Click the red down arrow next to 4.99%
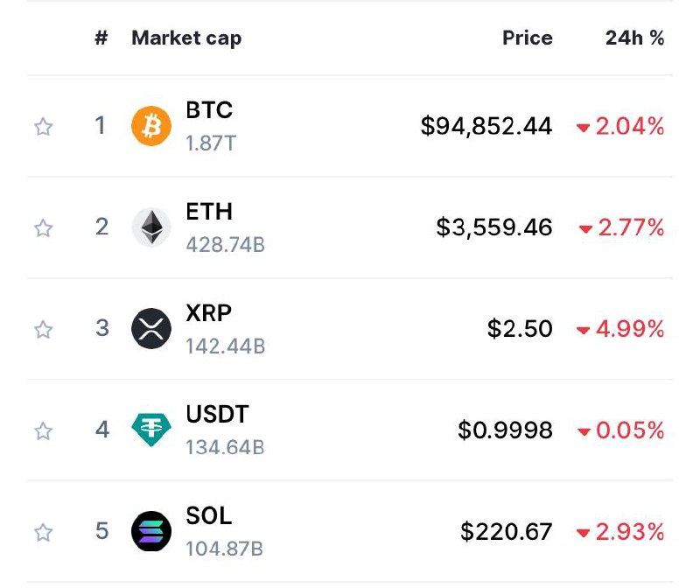This screenshot has width=700, height=588. pyautogui.click(x=583, y=331)
